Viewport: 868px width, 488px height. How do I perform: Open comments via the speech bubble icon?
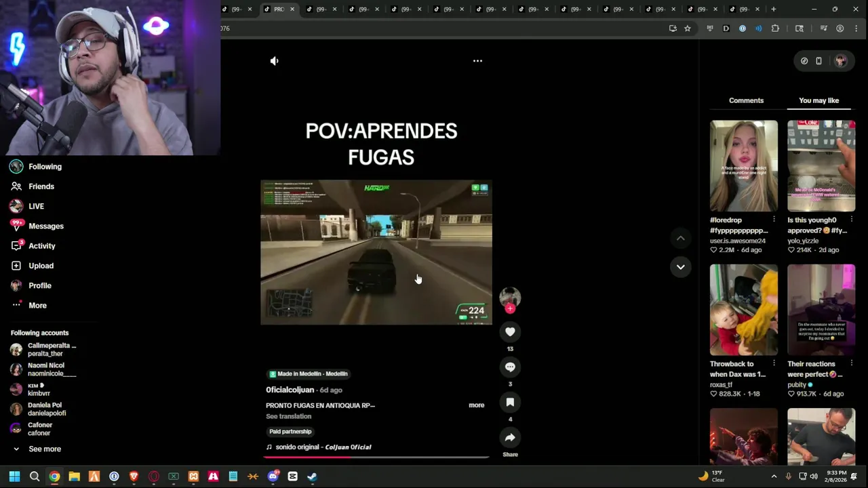tap(510, 367)
